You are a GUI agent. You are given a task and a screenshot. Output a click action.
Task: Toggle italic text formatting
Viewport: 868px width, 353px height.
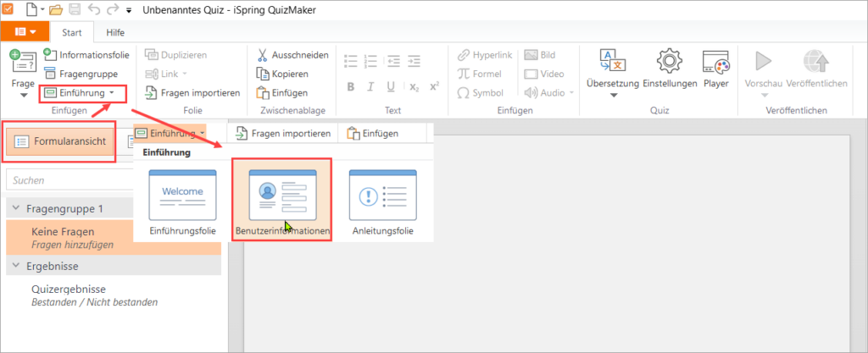coord(371,86)
